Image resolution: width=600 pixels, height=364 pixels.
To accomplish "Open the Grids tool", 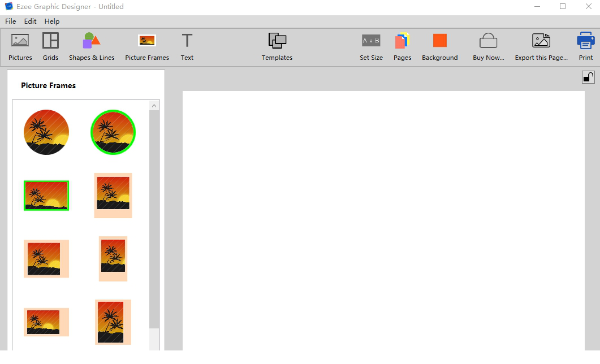I will 50,47.
